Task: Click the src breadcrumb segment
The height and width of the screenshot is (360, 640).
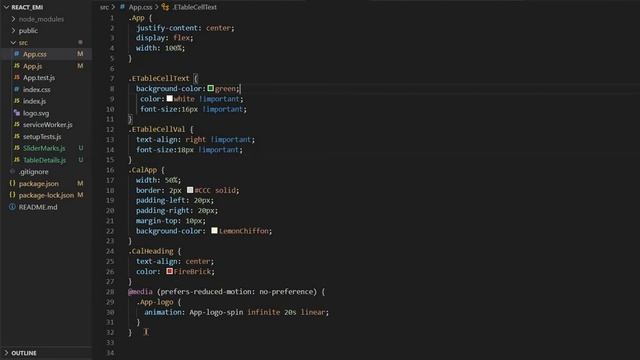Action: [x=104, y=7]
